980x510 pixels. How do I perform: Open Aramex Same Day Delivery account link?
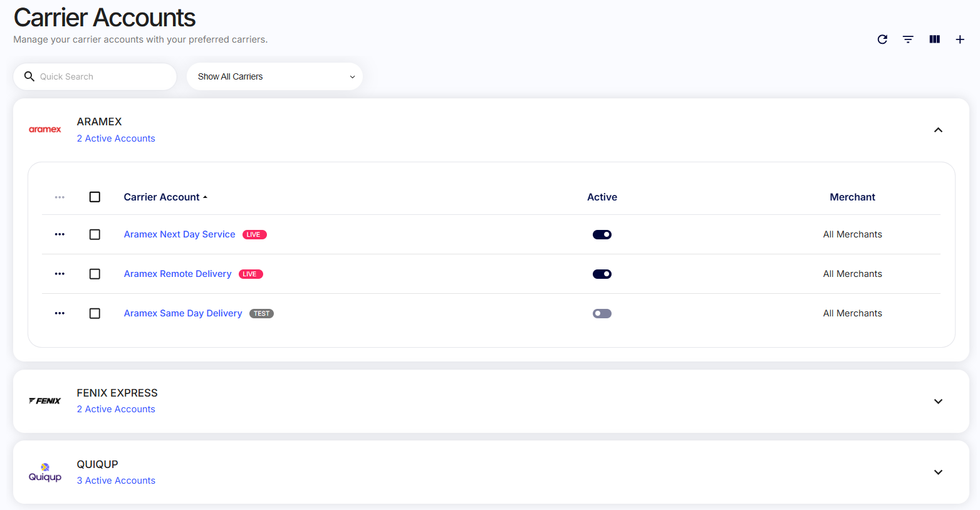[183, 313]
